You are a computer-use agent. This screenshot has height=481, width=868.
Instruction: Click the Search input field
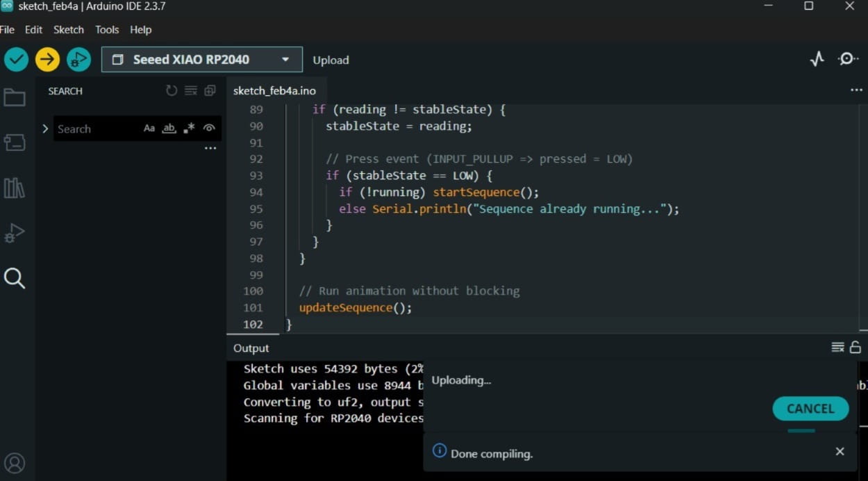tap(97, 129)
